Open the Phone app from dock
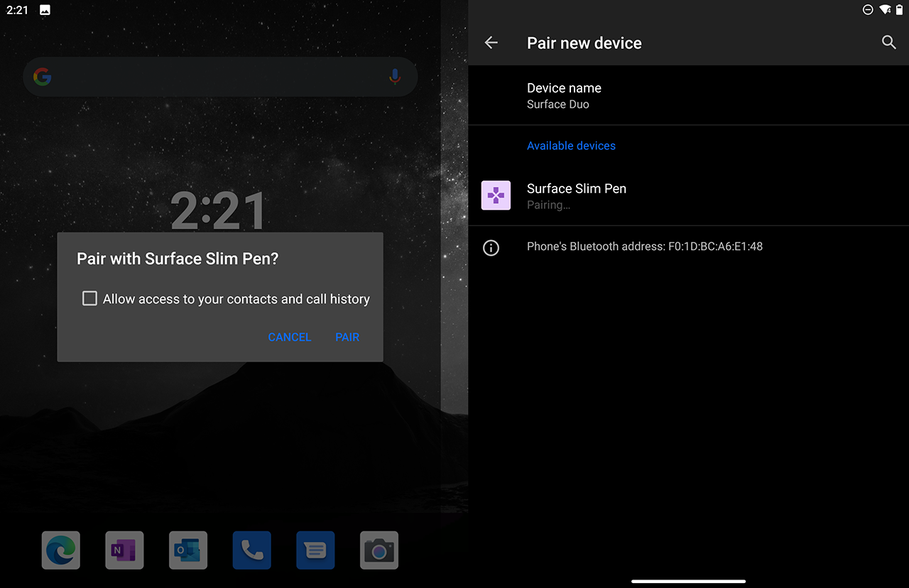This screenshot has width=909, height=588. (252, 550)
